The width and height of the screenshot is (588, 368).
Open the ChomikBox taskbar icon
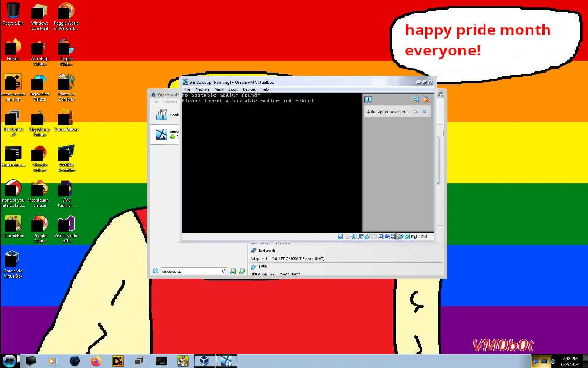(x=183, y=361)
